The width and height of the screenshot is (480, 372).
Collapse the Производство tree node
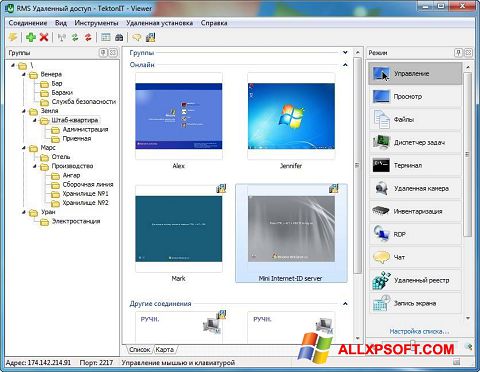pos(35,166)
